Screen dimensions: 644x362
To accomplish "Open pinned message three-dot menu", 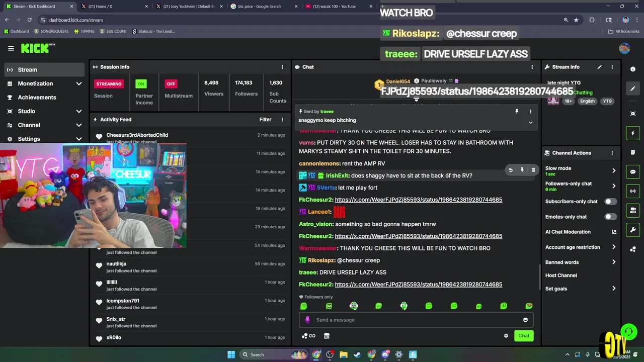I will 530,112.
